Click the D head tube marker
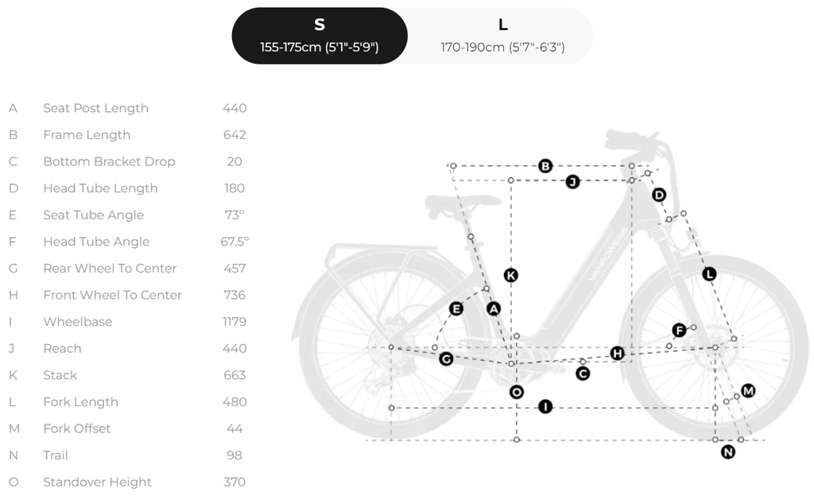Viewport: 814px width, 504px height. click(659, 196)
